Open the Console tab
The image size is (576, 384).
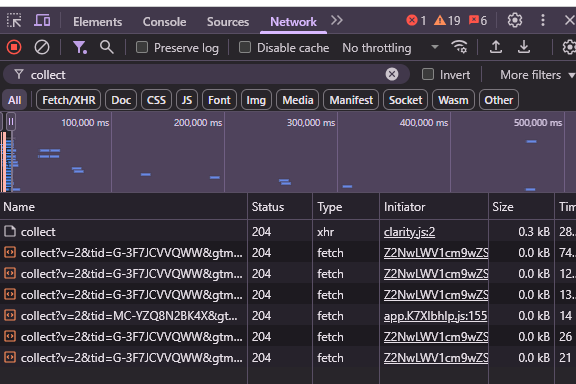pyautogui.click(x=164, y=22)
